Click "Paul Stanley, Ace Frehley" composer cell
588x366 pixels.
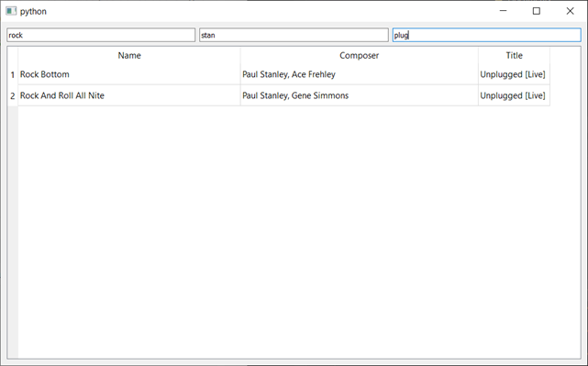(x=360, y=74)
